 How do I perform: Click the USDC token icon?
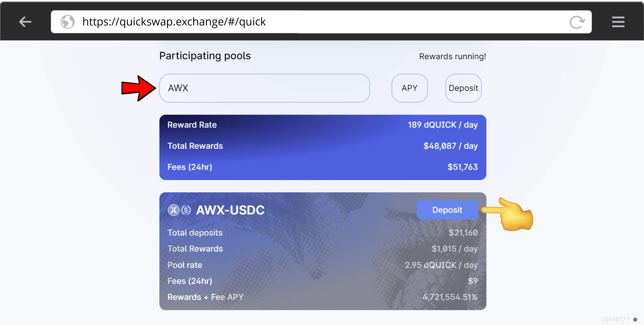coord(186,210)
